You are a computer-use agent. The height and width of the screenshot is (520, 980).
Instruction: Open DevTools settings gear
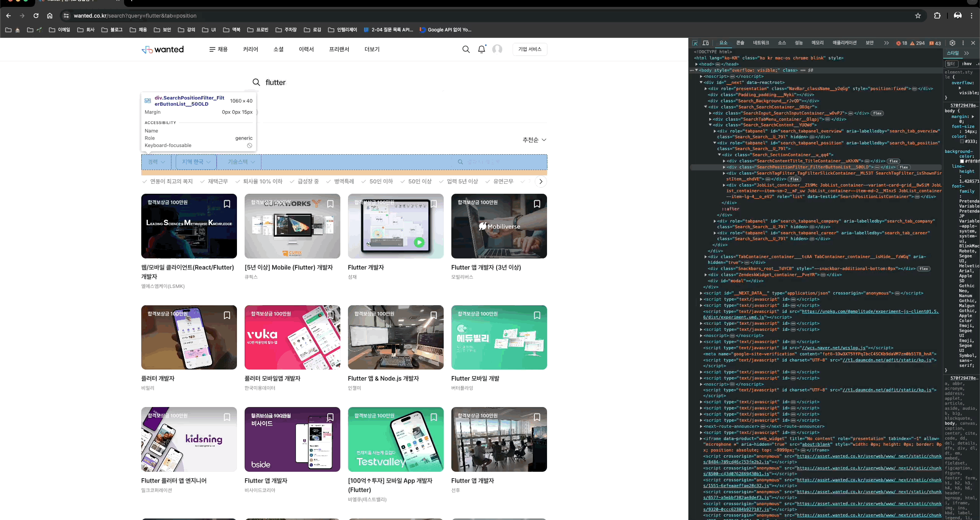click(952, 43)
